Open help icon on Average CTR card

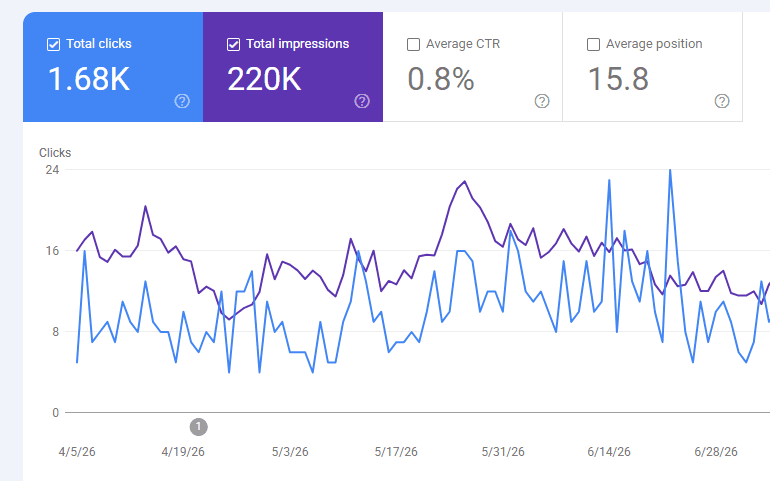tap(542, 101)
